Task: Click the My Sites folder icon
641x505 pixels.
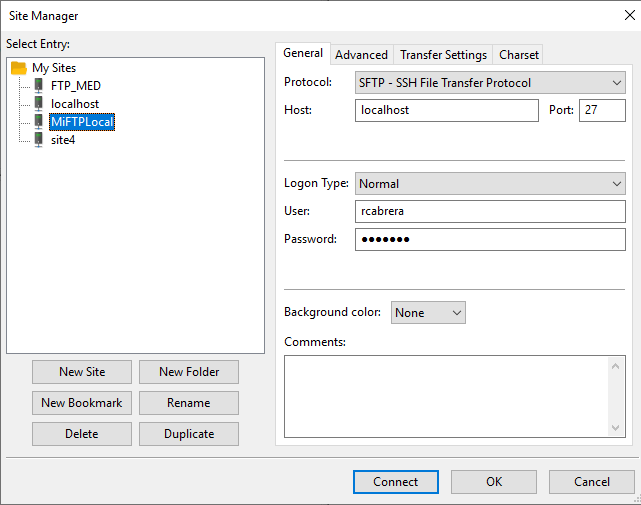Action: point(19,68)
